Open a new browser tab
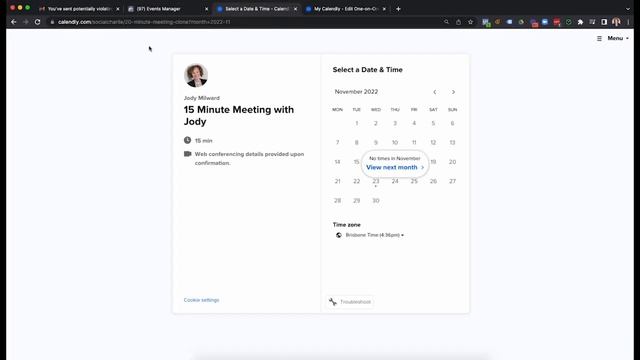The image size is (640, 360). point(398,9)
